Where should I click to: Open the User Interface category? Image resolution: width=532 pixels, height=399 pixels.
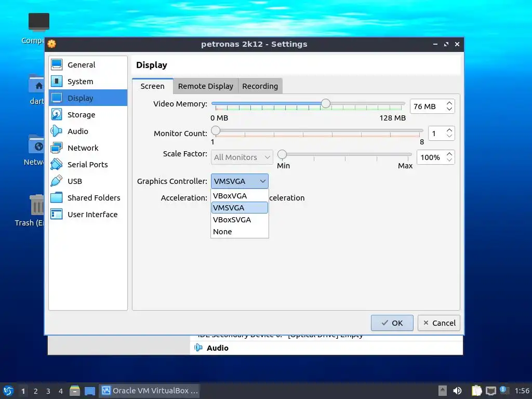pos(88,214)
